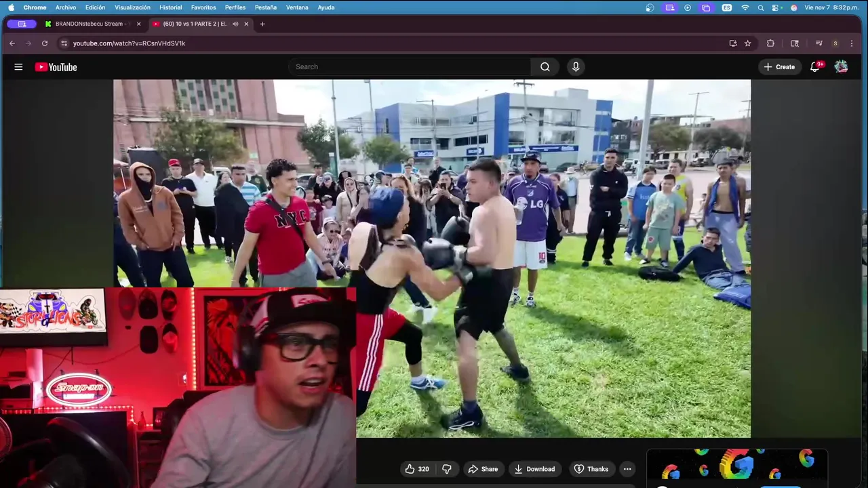Click the boxing video player
Viewport: 868px width, 488px height.
(432, 259)
